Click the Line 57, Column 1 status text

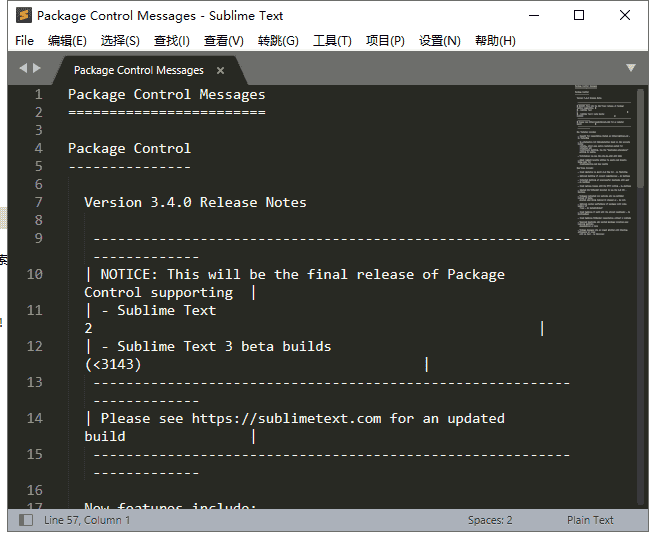(x=87, y=520)
